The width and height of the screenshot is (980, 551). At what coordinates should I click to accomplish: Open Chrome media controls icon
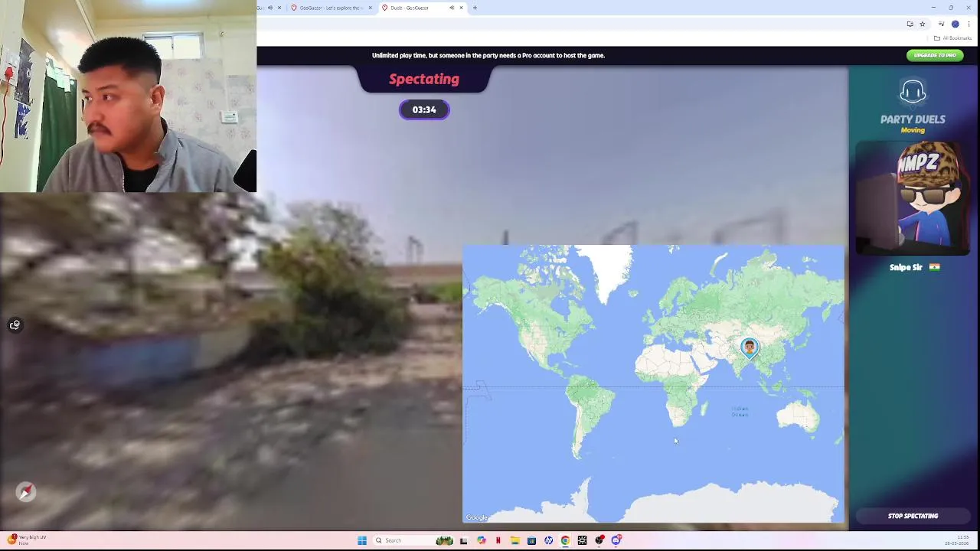click(941, 24)
